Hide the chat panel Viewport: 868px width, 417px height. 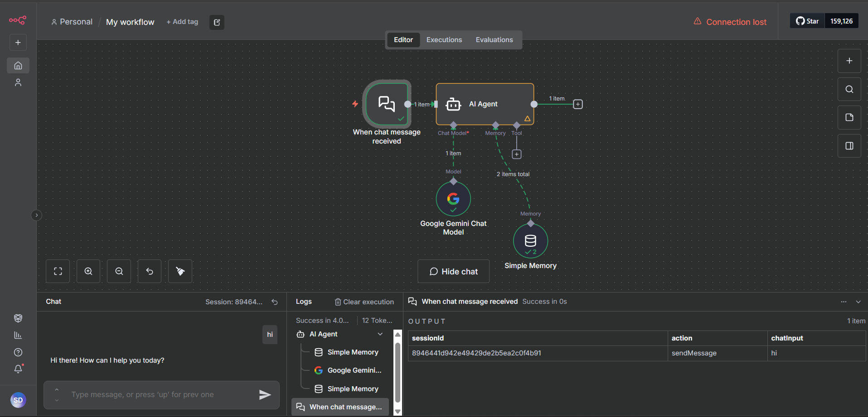coord(453,271)
